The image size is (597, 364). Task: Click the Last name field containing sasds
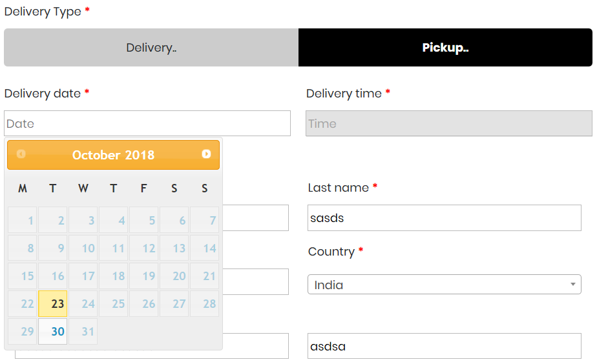[x=445, y=218]
